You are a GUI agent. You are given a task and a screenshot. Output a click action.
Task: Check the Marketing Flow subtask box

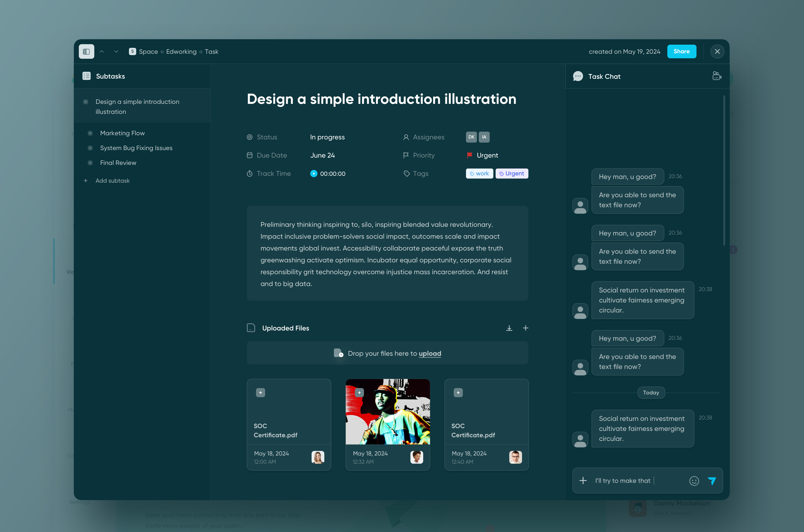(90, 133)
